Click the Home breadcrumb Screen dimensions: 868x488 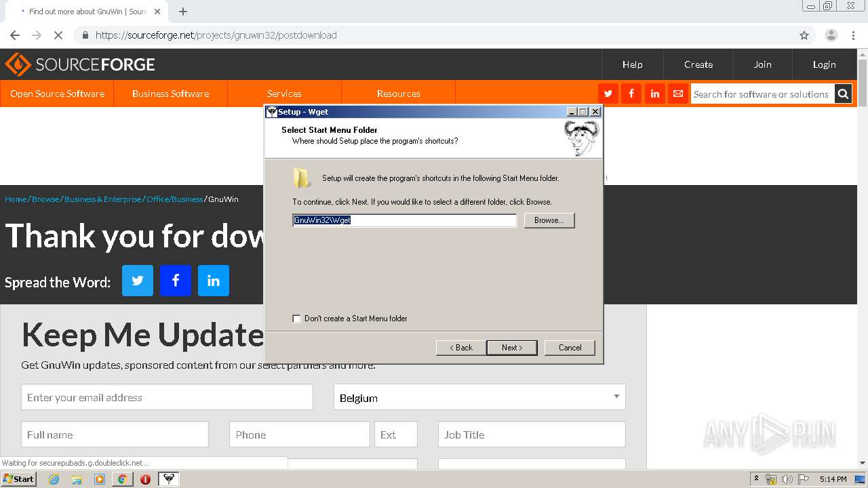16,199
